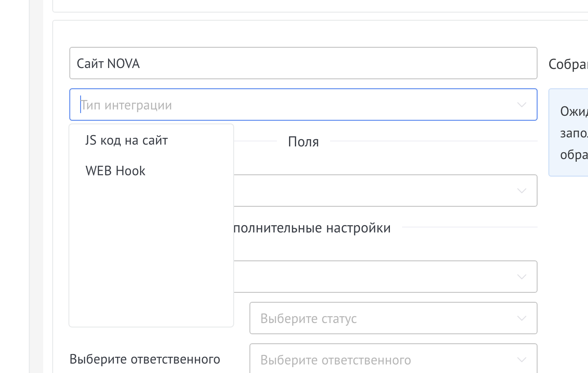This screenshot has height=373, width=588.
Task: Click the "Собра" heading text on right
Action: (x=568, y=64)
